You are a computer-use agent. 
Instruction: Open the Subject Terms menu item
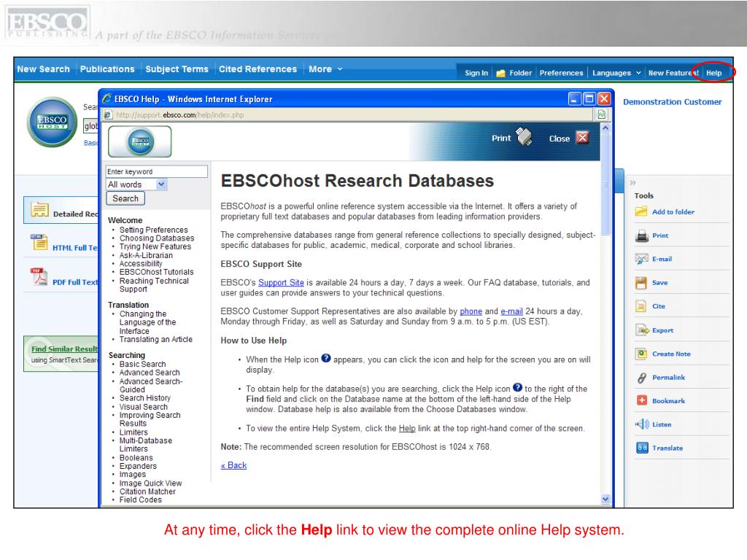click(177, 69)
